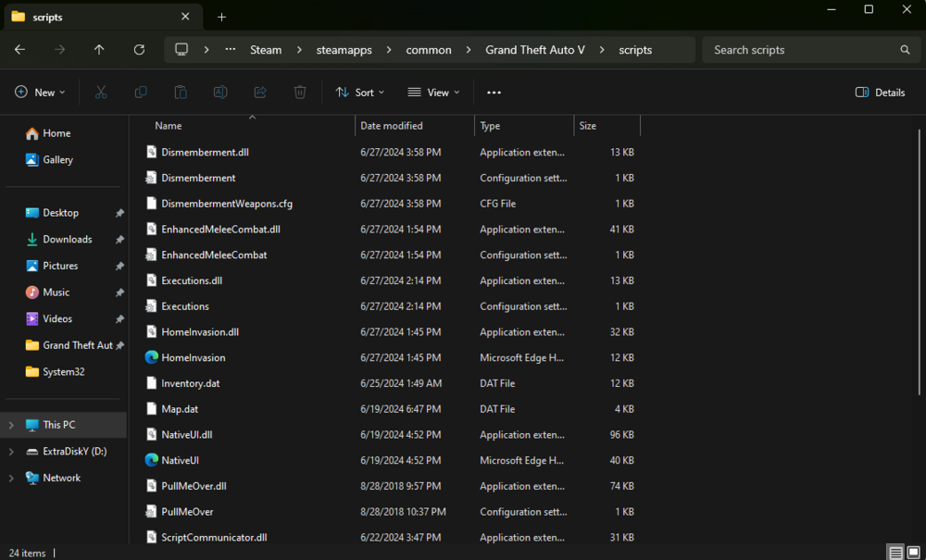Toggle the Details pane button
The image size is (926, 560).
(880, 93)
